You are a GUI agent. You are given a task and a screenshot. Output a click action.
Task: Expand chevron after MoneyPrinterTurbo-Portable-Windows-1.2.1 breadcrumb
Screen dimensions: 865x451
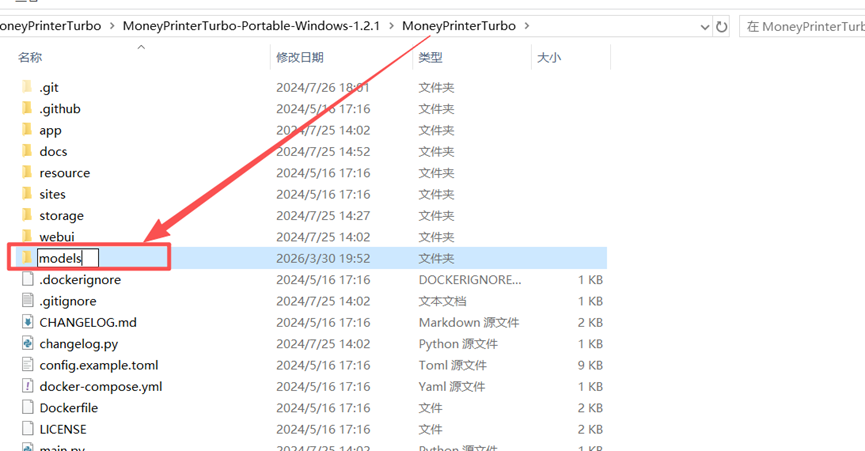click(392, 26)
